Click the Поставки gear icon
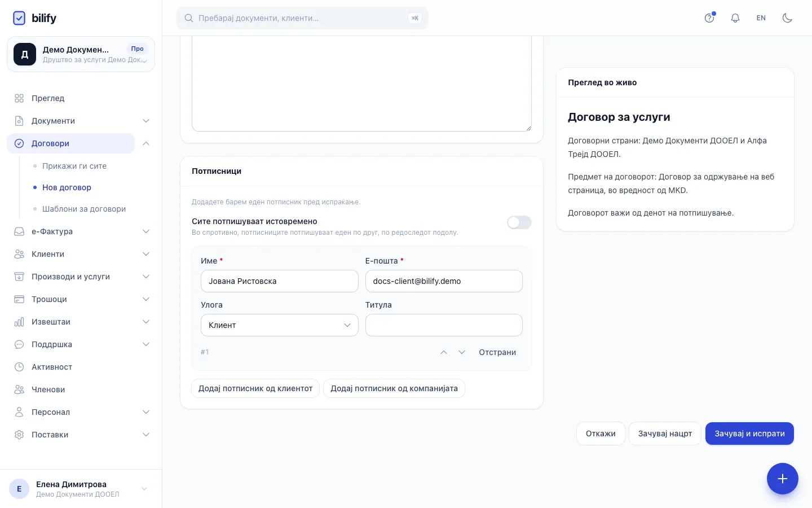812x508 pixels. (x=19, y=435)
